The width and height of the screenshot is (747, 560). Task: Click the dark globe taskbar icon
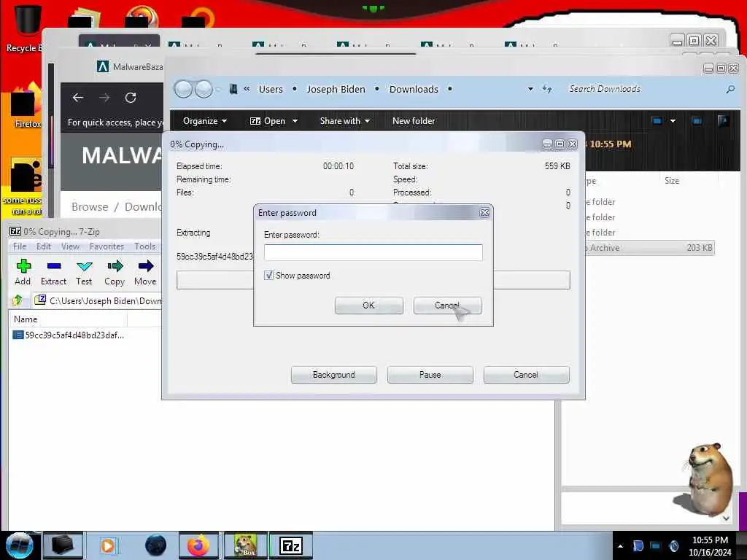point(155,545)
